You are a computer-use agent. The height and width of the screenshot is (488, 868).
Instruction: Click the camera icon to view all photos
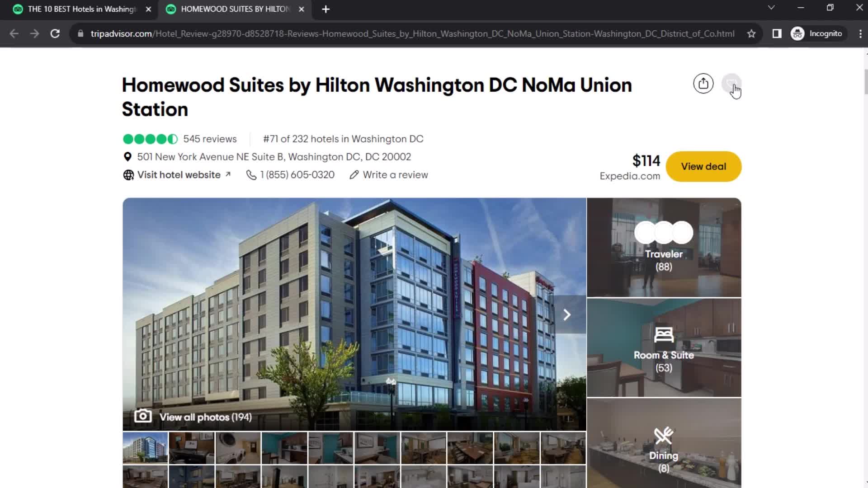pyautogui.click(x=142, y=416)
